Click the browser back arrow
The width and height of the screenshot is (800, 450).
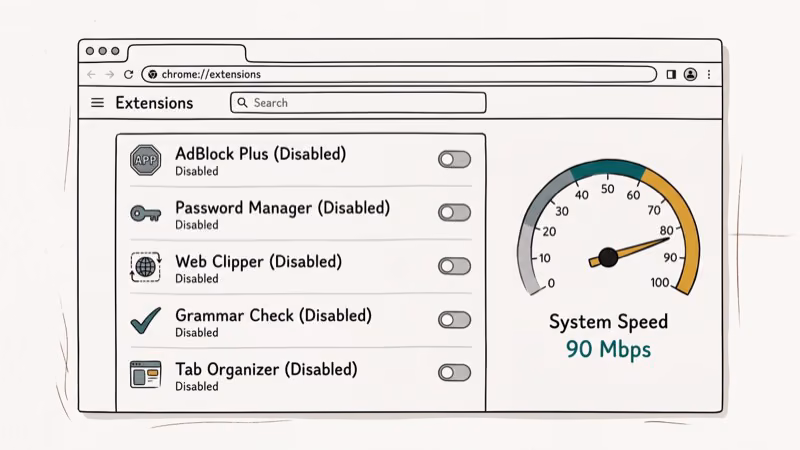pos(91,74)
